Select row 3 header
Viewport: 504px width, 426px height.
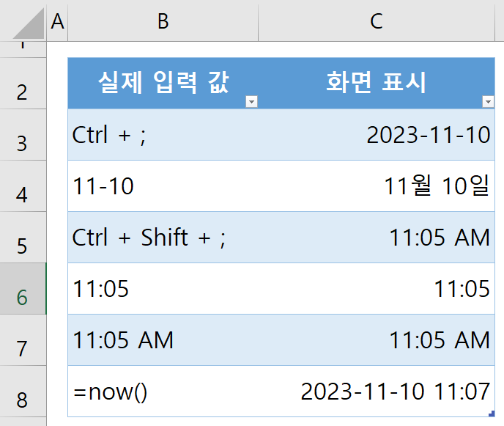click(x=22, y=143)
